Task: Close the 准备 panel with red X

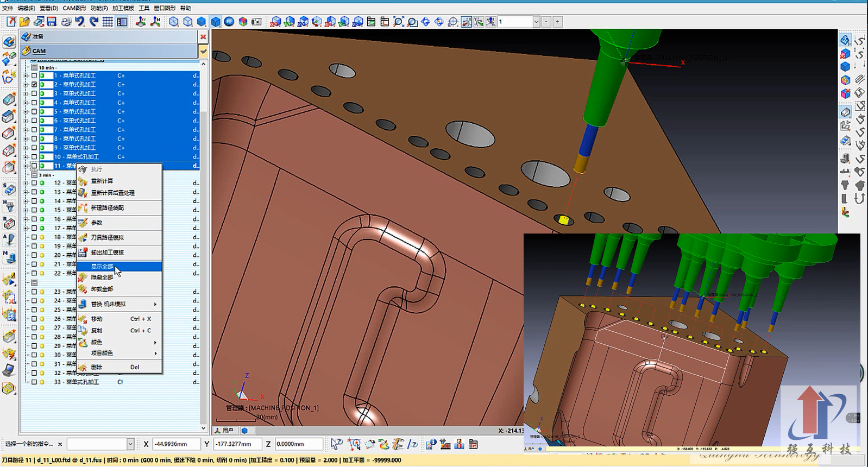Action: pyautogui.click(x=203, y=37)
